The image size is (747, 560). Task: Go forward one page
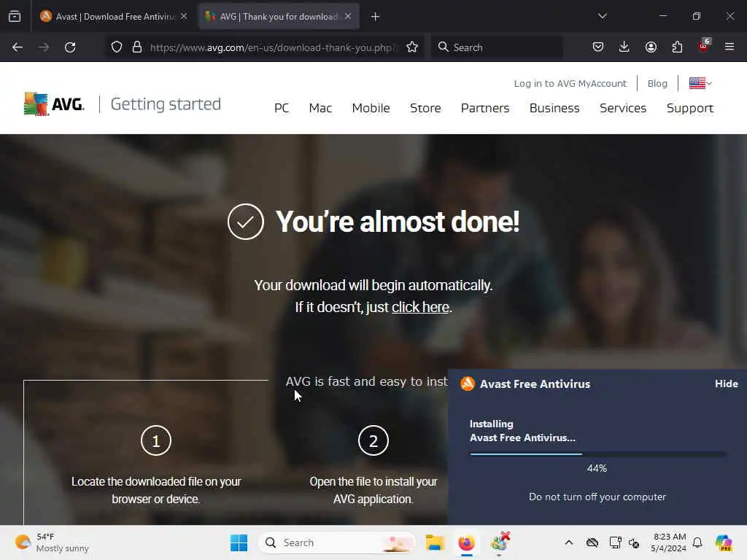tap(44, 47)
